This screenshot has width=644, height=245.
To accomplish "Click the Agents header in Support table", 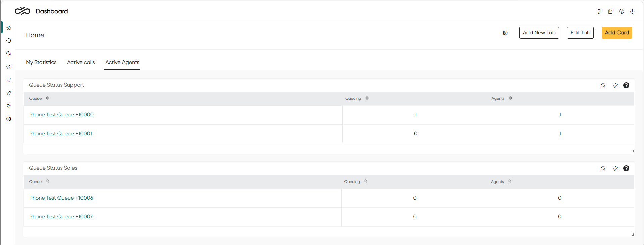I will (498, 98).
